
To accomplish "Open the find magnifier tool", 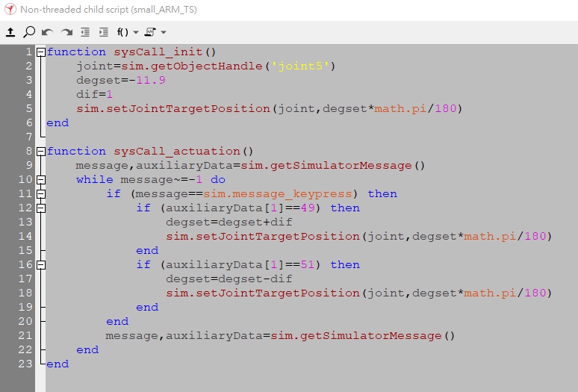I will [29, 32].
